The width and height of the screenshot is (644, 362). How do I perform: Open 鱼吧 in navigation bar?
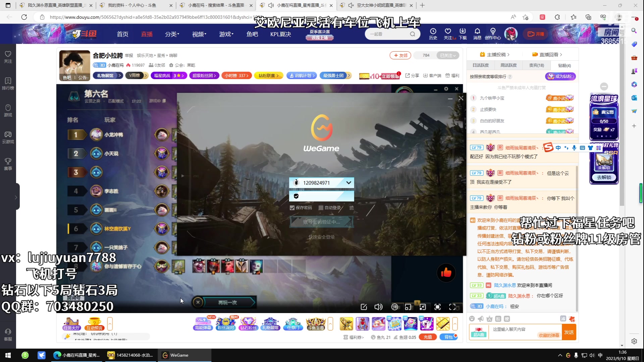pyautogui.click(x=252, y=34)
